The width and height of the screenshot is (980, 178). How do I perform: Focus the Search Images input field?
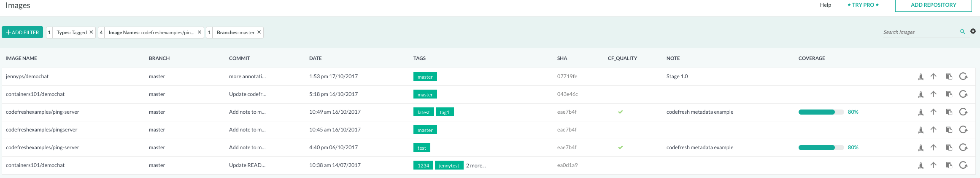pos(920,32)
